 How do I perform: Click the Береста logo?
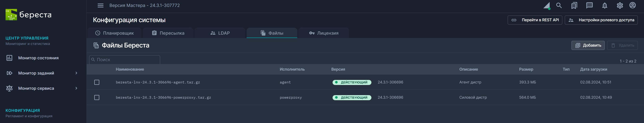click(29, 15)
